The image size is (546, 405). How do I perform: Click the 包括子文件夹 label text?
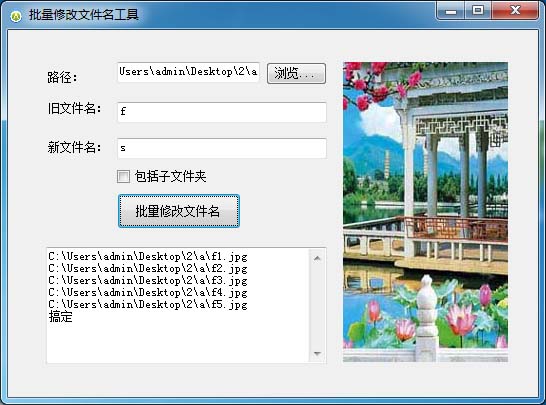point(170,177)
